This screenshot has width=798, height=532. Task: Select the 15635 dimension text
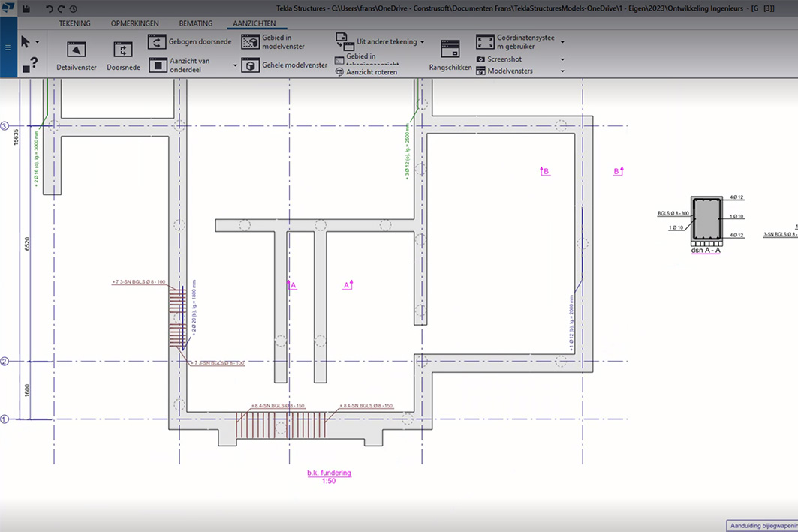point(16,137)
